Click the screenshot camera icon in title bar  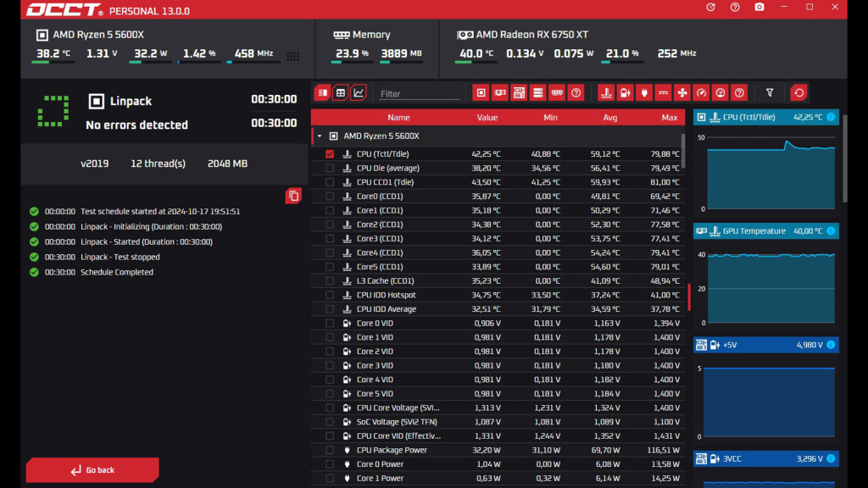pos(759,8)
